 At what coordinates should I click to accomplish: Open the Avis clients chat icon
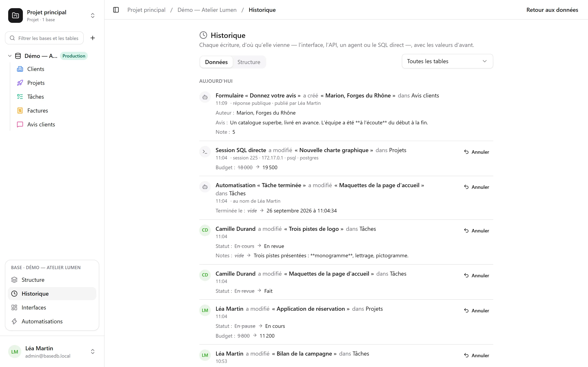20,124
